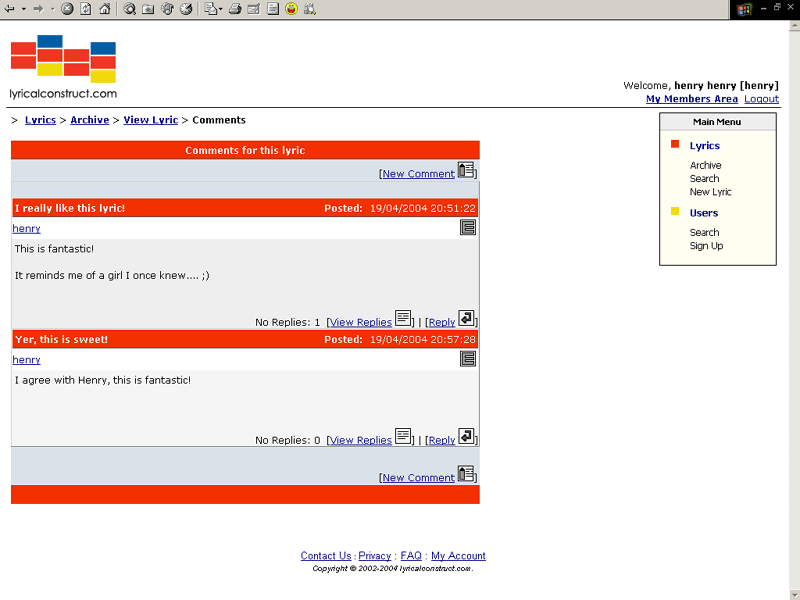The height and width of the screenshot is (600, 800).
Task: Click View Replies icon for first comment
Action: coord(403,318)
